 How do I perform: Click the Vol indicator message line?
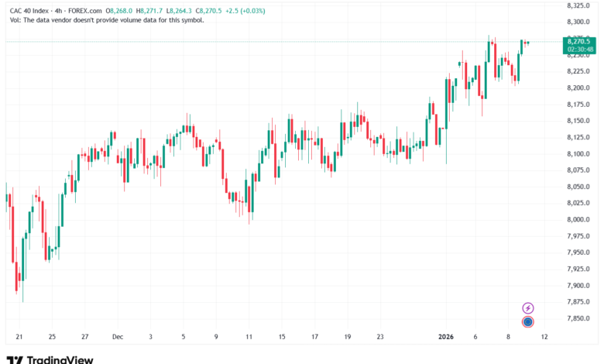[107, 20]
